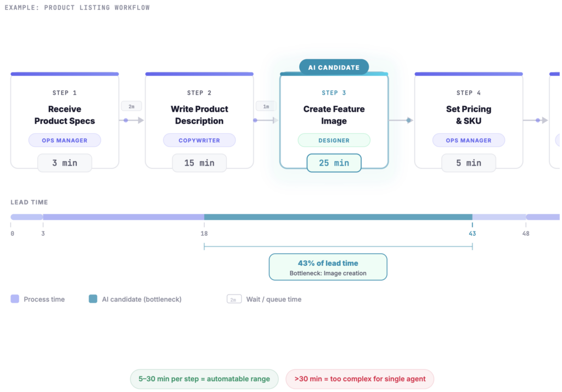Click the 2m wait badge between steps
This screenshot has height=392, width=562.
tap(131, 106)
